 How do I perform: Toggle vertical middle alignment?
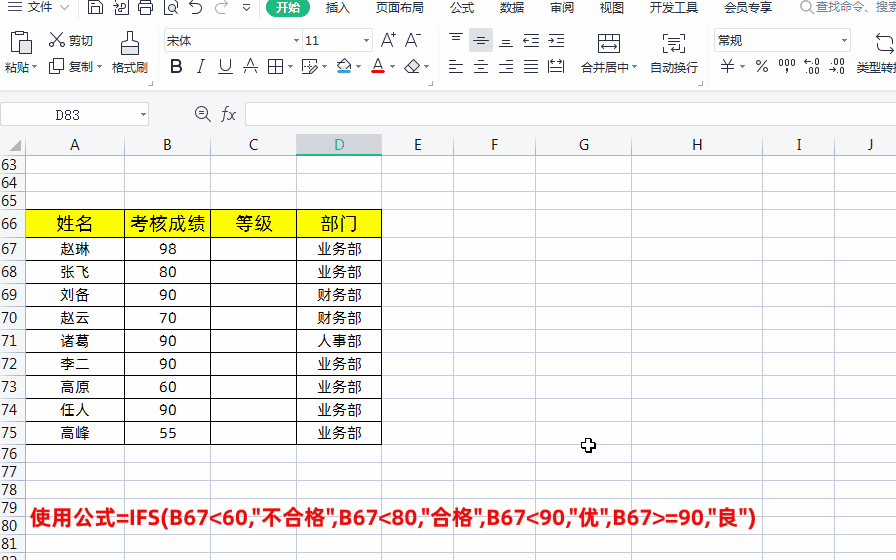tap(481, 40)
